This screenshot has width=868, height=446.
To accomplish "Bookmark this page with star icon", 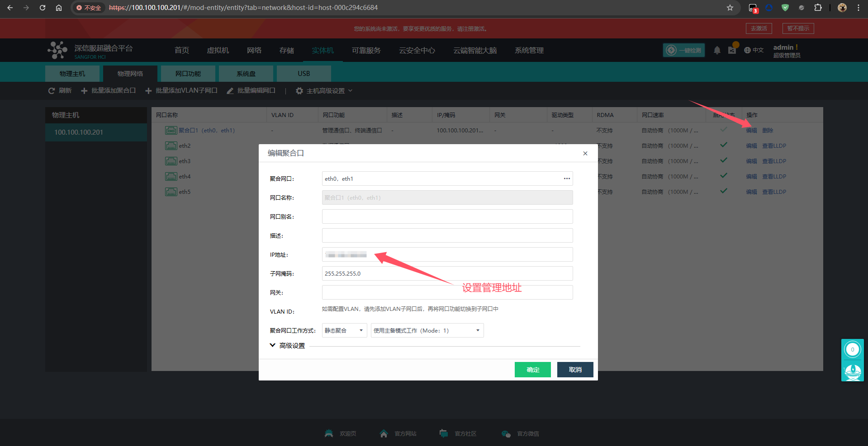I will (730, 8).
